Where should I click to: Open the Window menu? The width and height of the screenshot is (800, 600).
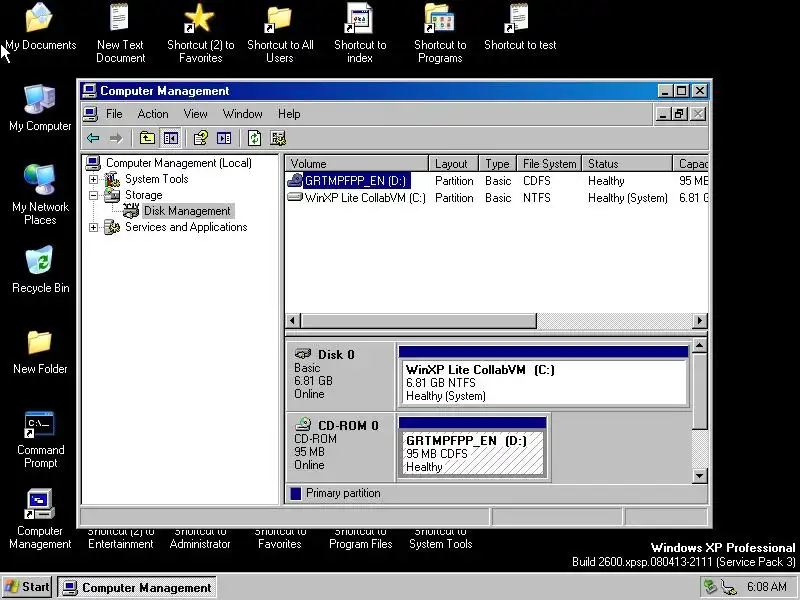(x=242, y=114)
